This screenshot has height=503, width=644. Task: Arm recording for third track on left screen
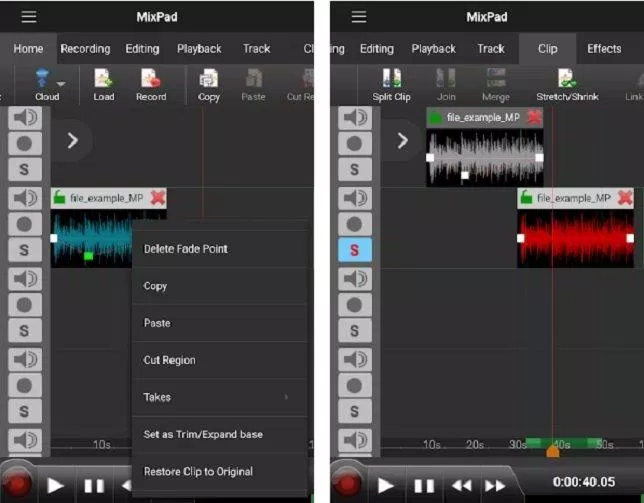25,305
